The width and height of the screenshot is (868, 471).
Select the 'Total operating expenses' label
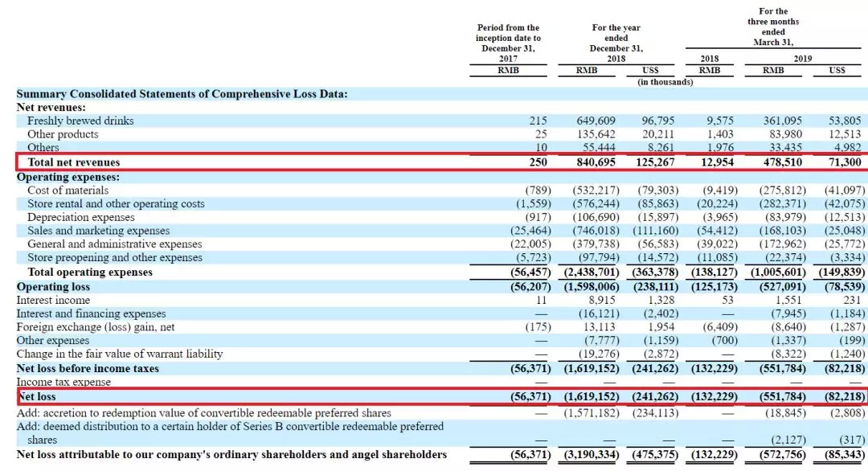click(90, 272)
